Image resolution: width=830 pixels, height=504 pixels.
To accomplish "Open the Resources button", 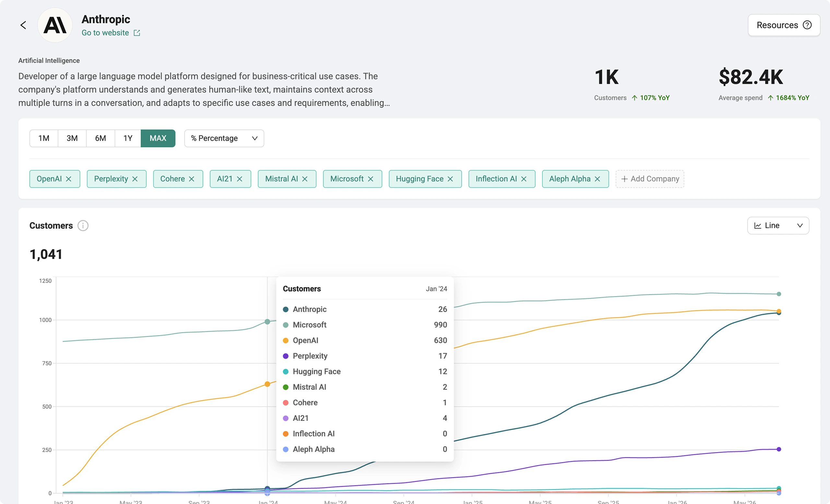I will pos(784,25).
